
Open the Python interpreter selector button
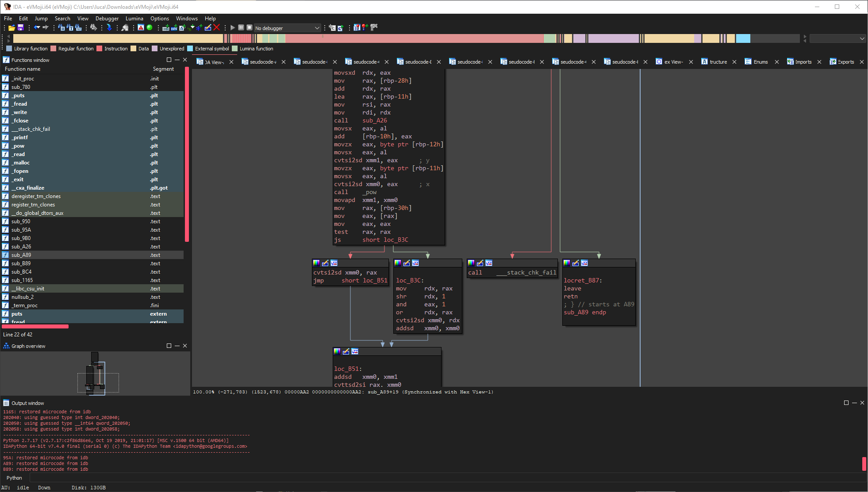tap(14, 478)
